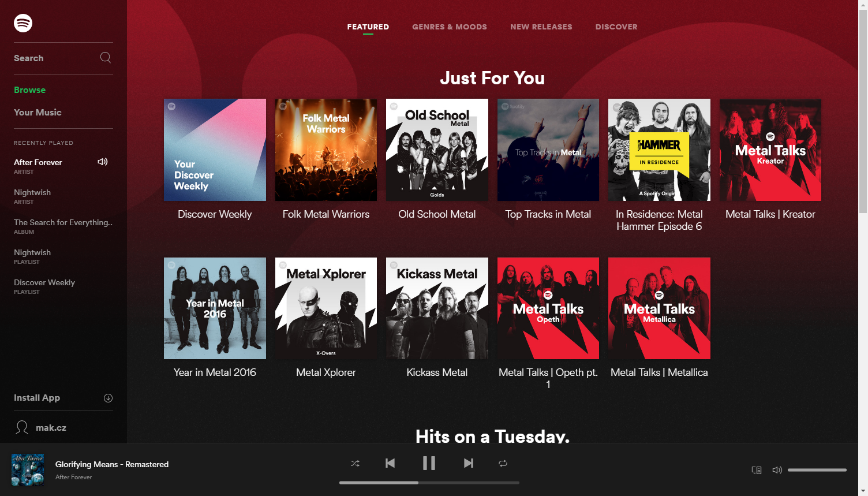The height and width of the screenshot is (496, 868).
Task: Click After Forever artist in player bar
Action: 73,477
